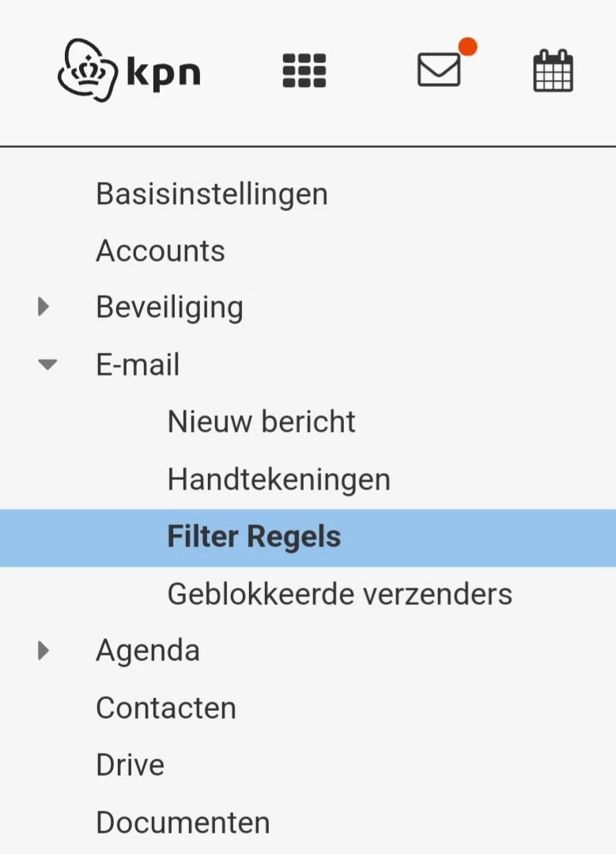Viewport: 616px width, 854px height.
Task: Open the apps grid menu
Action: coord(304,70)
